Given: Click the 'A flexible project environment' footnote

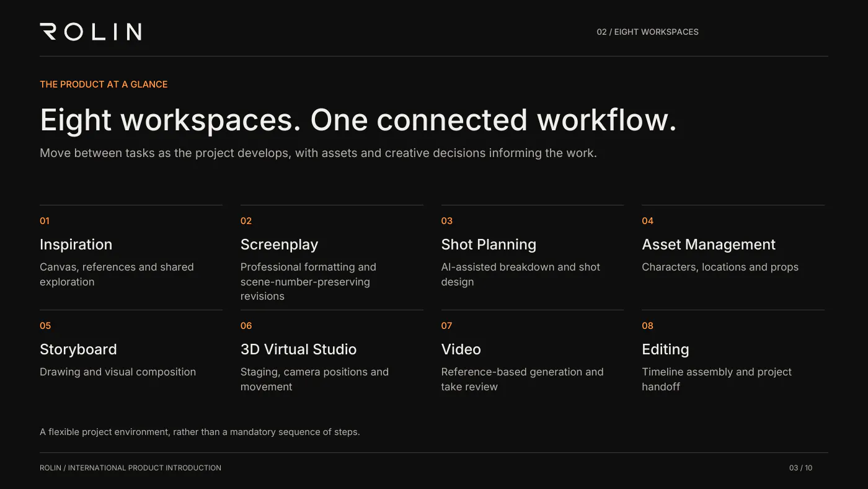Looking at the screenshot, I should [x=200, y=432].
